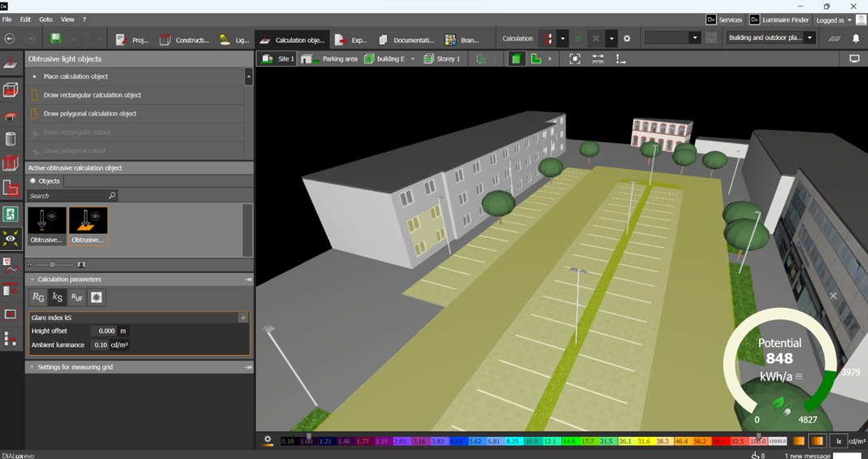Click Draw rectangular calculation object

tap(135, 95)
